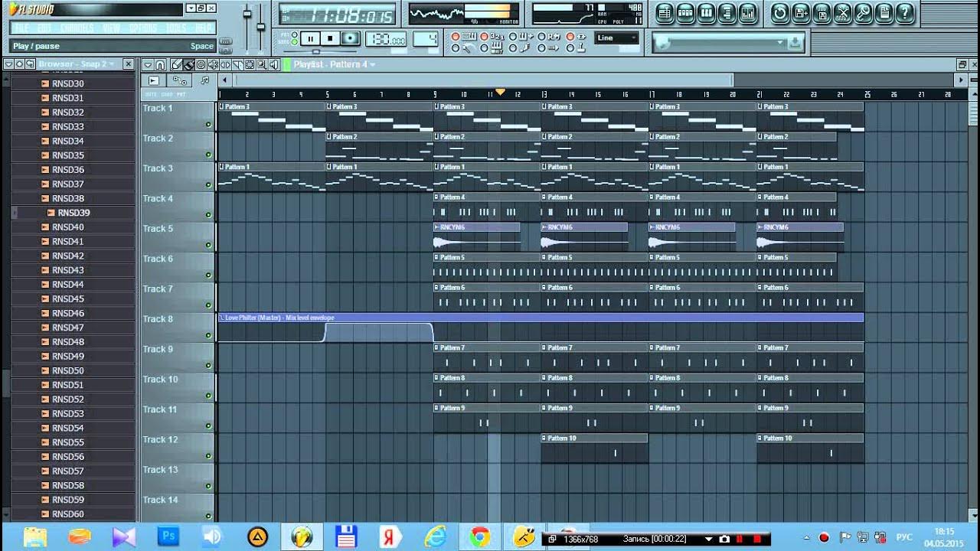Select the paint brush tool in playlist

(x=189, y=64)
